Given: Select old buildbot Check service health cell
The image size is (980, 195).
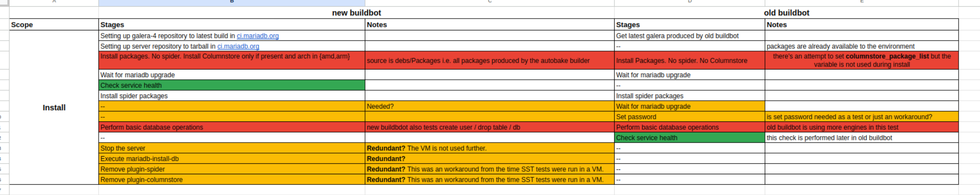Looking at the screenshot, I should (689, 138).
